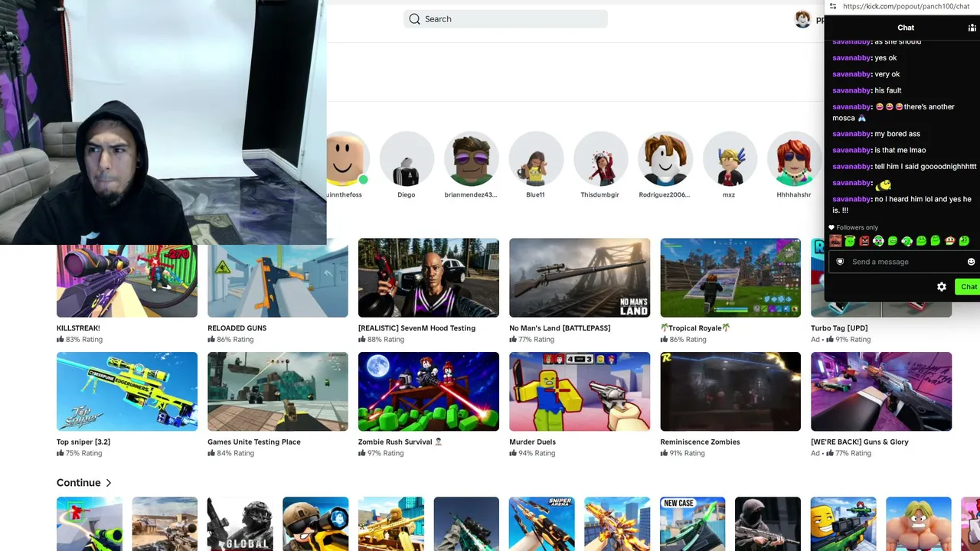Open the chat user list icon
This screenshot has width=980, height=551.
point(972,28)
